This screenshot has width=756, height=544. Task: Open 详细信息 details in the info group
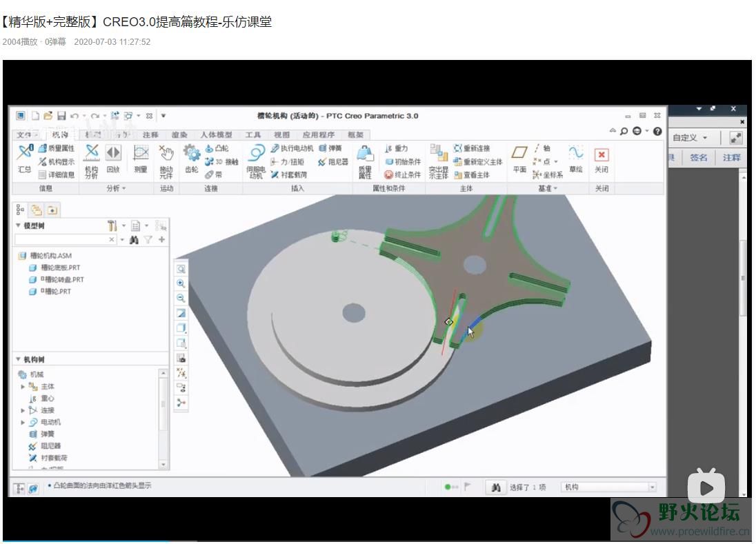pyautogui.click(x=57, y=174)
